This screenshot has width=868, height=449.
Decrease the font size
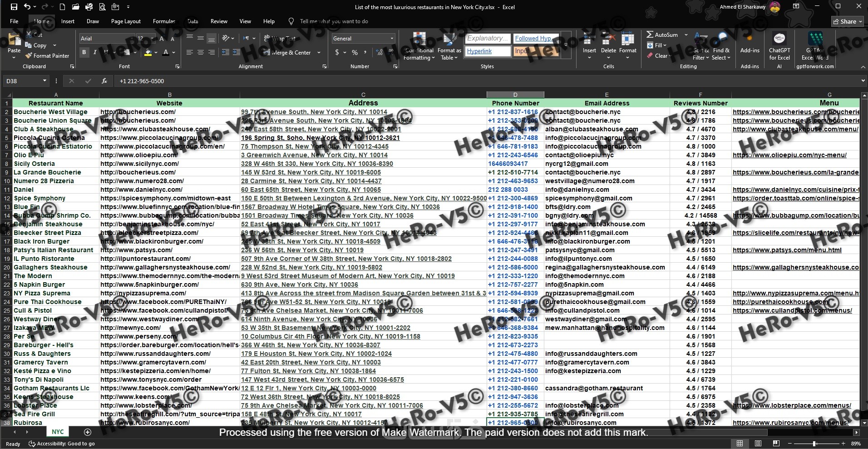point(173,39)
